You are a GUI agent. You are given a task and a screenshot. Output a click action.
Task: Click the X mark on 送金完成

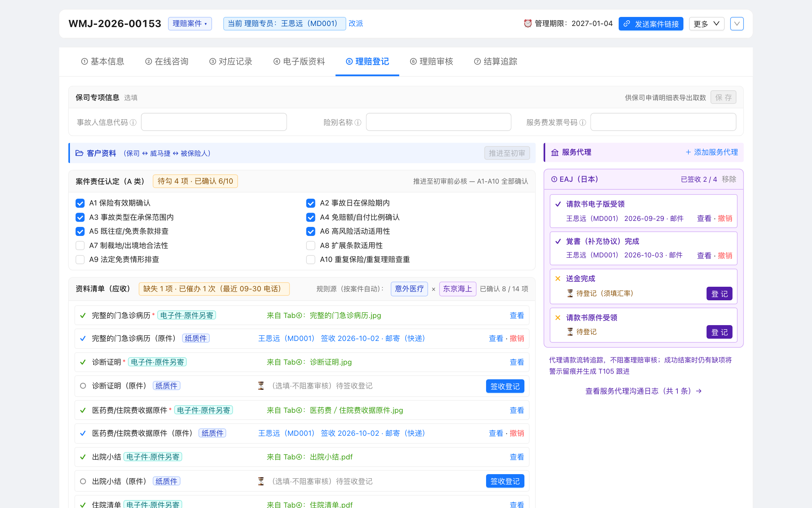click(558, 278)
